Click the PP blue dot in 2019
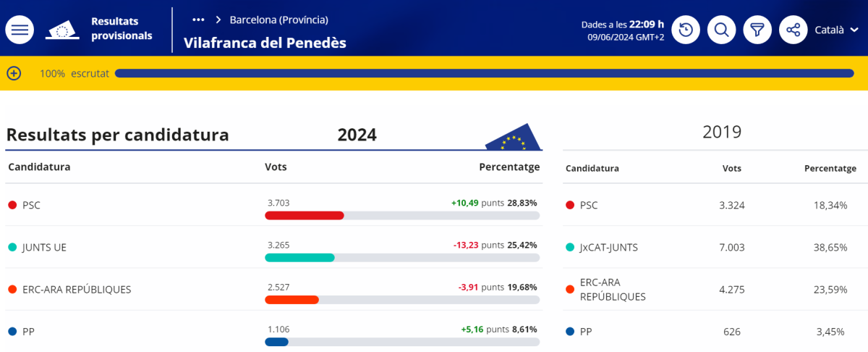This screenshot has height=352, width=868. tap(570, 332)
